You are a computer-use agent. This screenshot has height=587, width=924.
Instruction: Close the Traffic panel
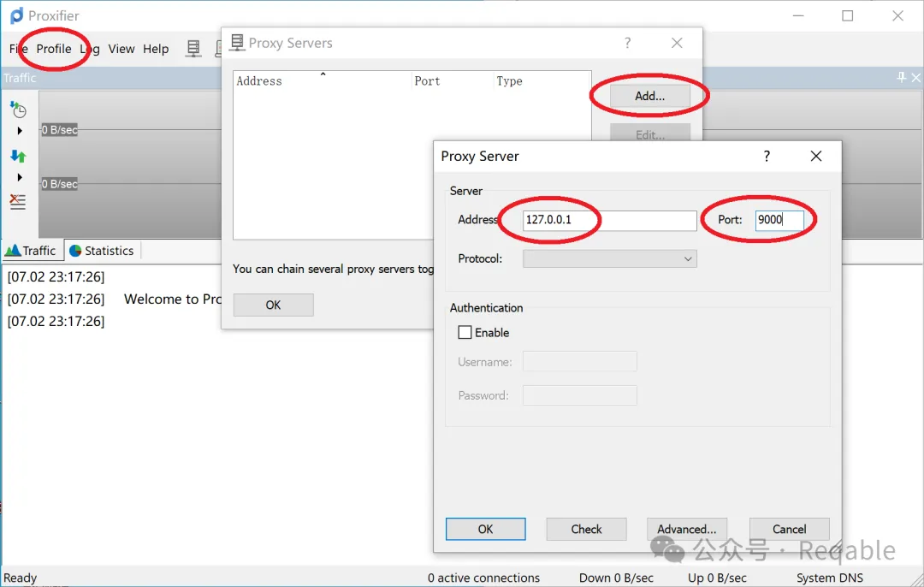(915, 77)
